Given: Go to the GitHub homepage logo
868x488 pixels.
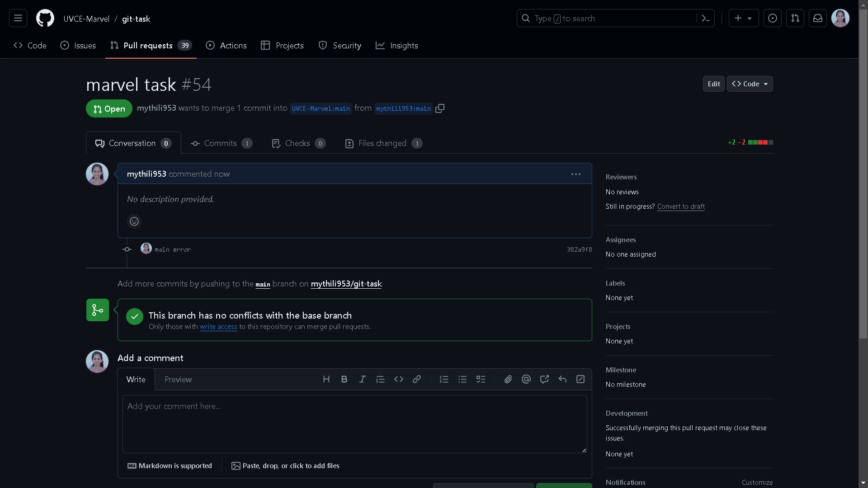Looking at the screenshot, I should (x=45, y=18).
